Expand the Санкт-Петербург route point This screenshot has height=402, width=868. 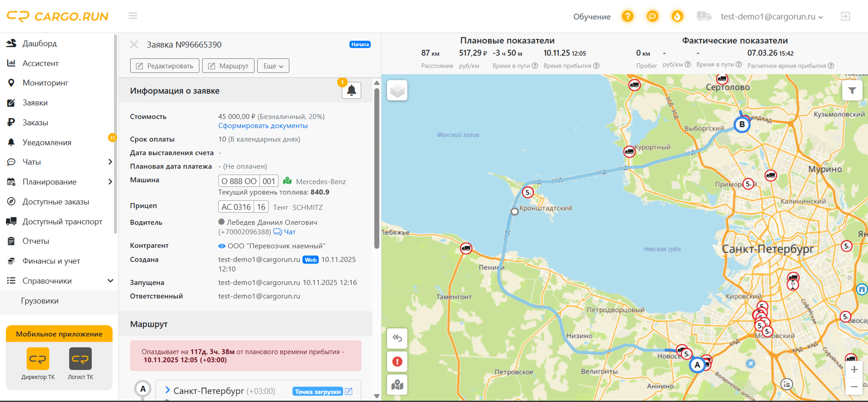pos(167,390)
